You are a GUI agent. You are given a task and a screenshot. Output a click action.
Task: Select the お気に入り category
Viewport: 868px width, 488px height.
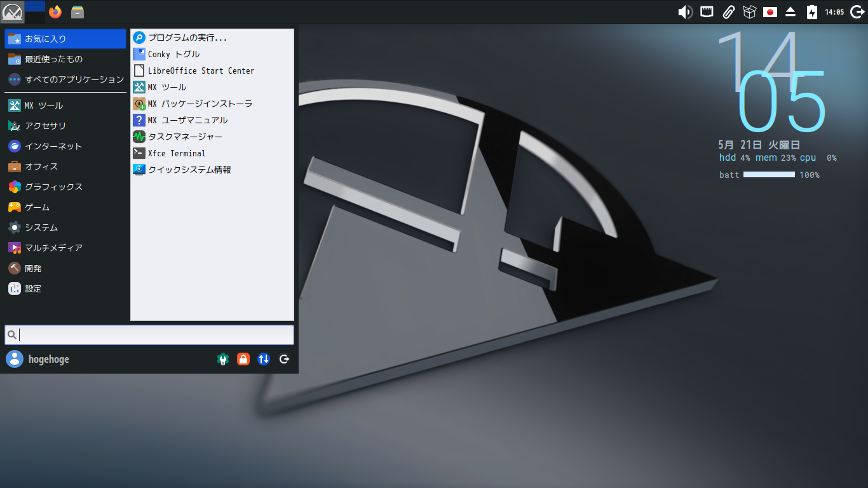65,39
